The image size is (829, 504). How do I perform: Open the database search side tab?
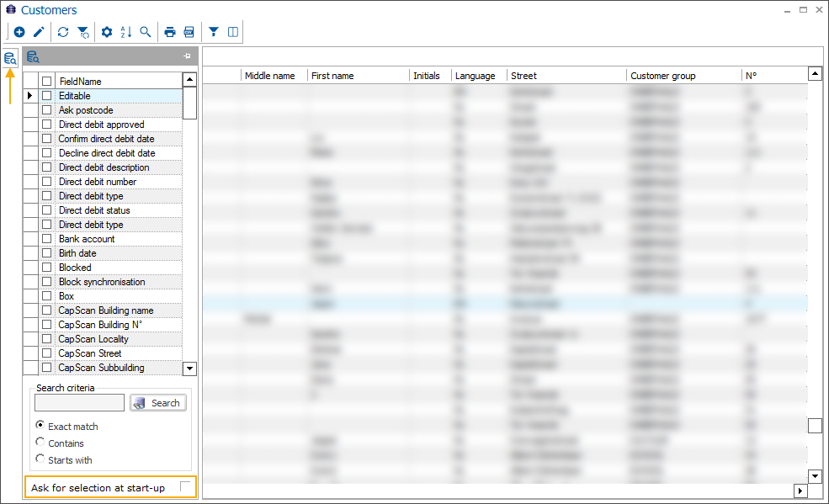coord(10,58)
